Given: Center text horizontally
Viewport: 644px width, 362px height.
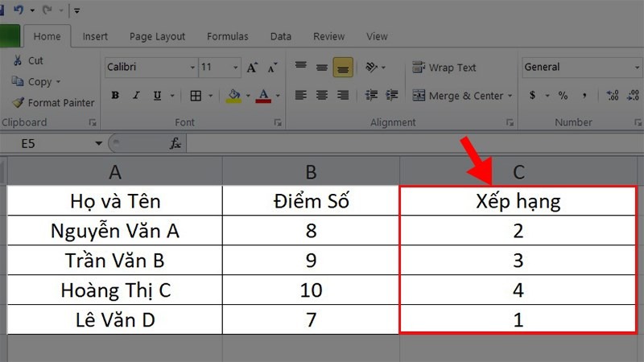Looking at the screenshot, I should click(321, 96).
